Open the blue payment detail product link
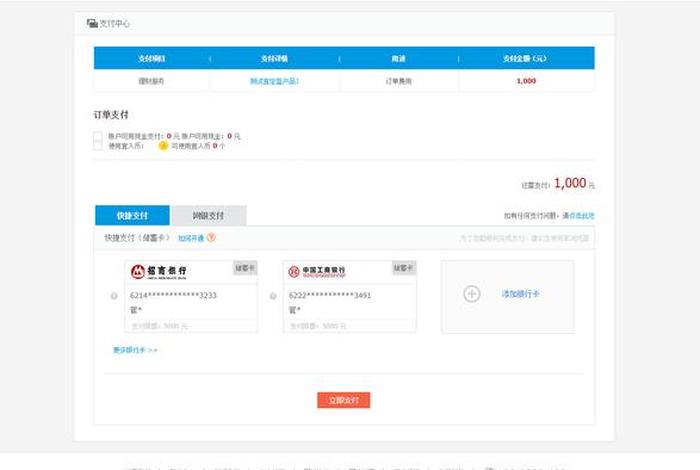Screen dimensions: 700x470 [274, 81]
